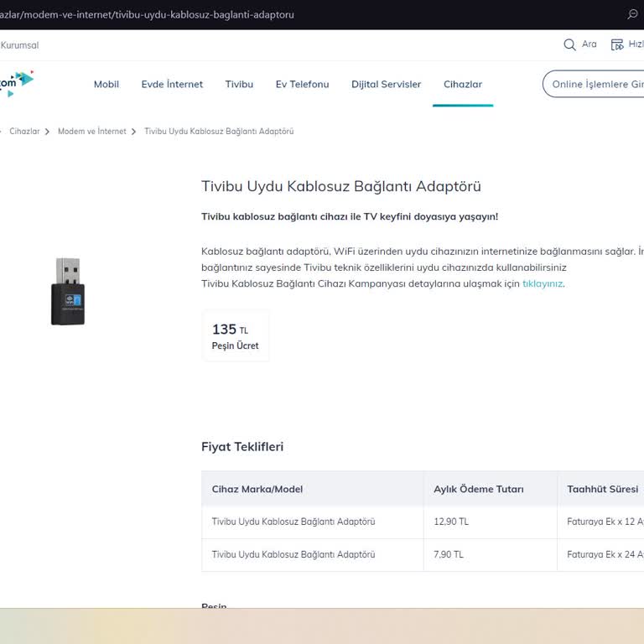Click the search magnifier icon next to Ara
Screen dimensions: 644x644
click(569, 44)
